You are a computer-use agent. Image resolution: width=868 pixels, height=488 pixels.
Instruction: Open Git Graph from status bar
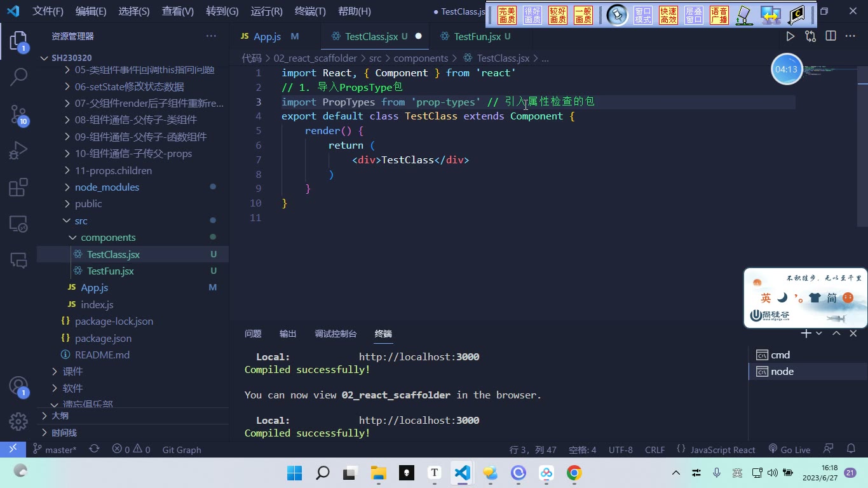(x=182, y=449)
